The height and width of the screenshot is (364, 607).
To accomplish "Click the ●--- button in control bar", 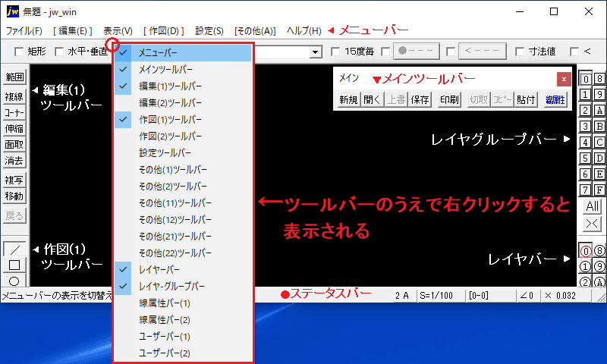I will click(417, 51).
